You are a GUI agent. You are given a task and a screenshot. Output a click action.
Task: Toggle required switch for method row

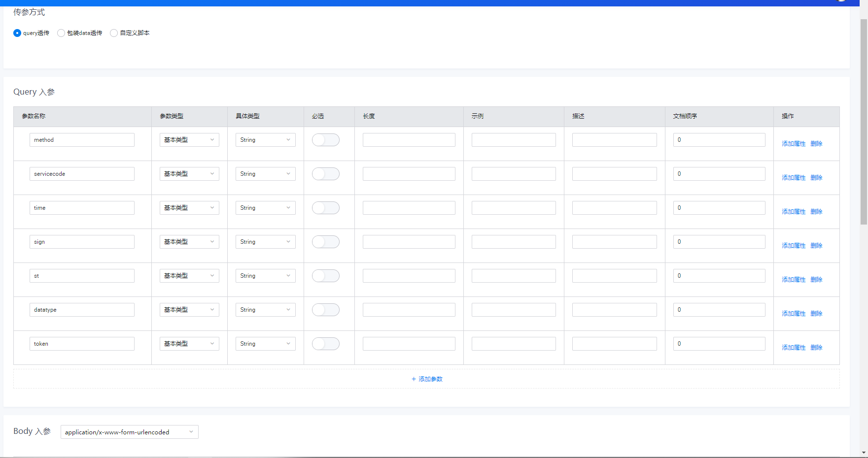click(326, 140)
